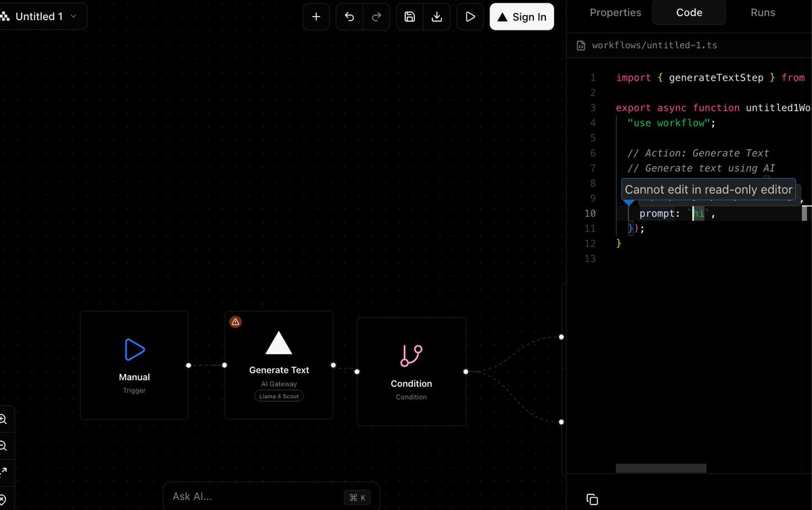Open the Runs tab

pos(763,12)
